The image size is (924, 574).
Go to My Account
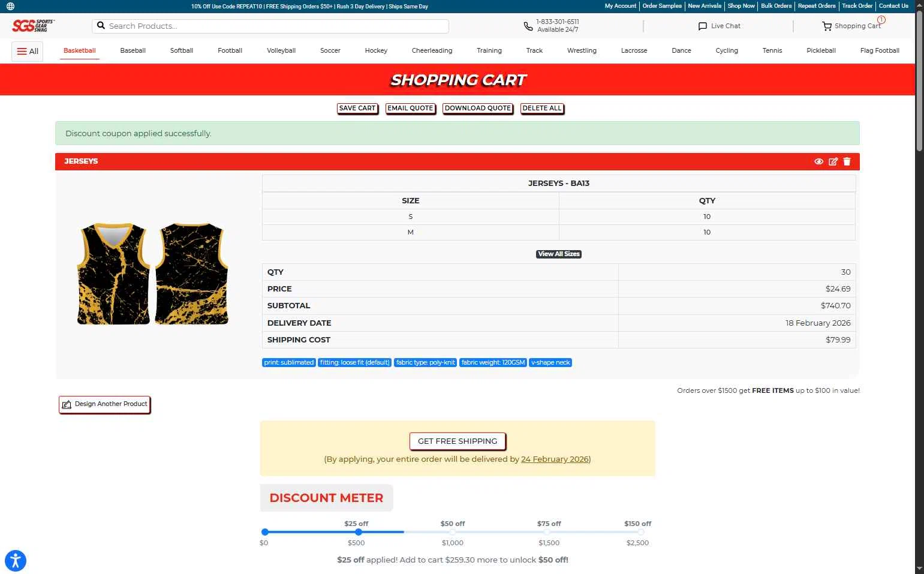tap(621, 6)
